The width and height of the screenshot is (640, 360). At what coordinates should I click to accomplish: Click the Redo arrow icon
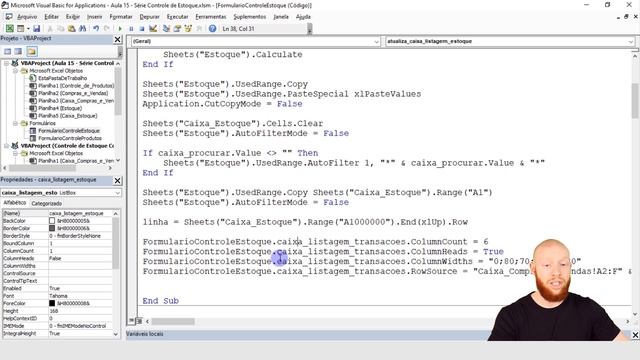(x=107, y=29)
